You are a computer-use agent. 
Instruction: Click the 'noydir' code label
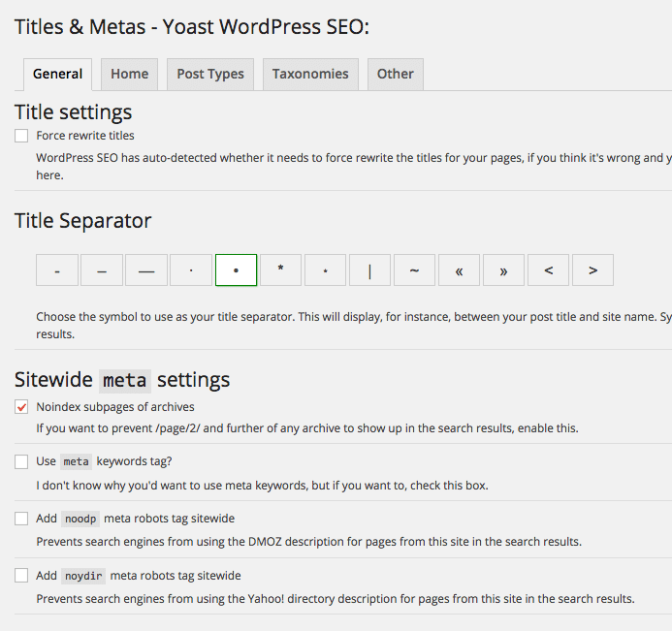[x=83, y=576]
